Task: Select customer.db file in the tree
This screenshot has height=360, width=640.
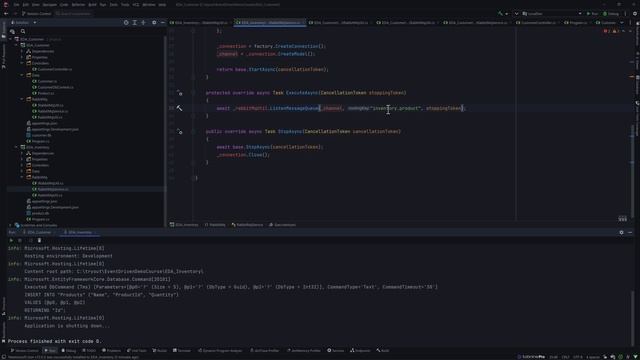Action: (x=39, y=135)
